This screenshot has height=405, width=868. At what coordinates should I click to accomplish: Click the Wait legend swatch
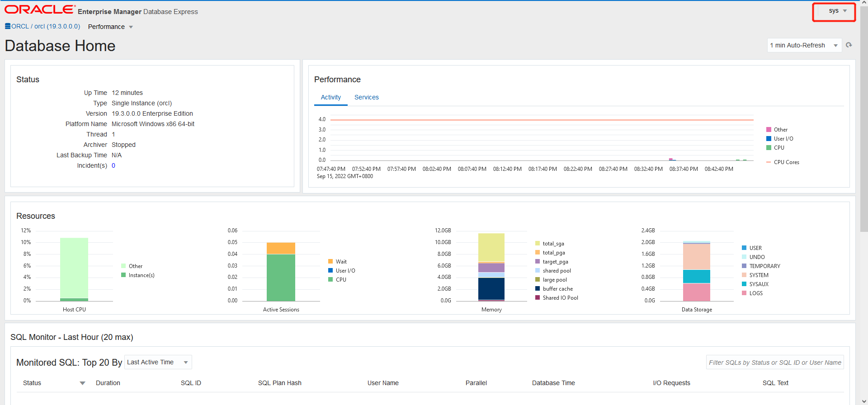[330, 262]
